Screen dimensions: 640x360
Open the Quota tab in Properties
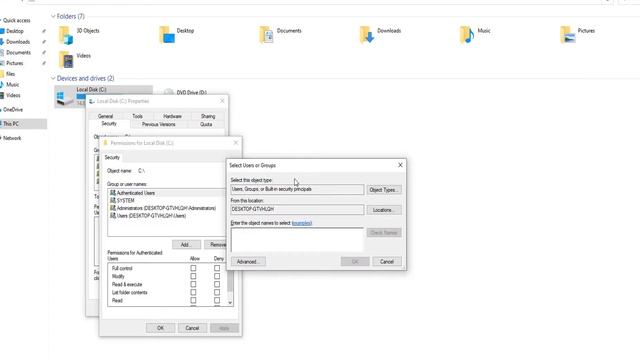206,124
